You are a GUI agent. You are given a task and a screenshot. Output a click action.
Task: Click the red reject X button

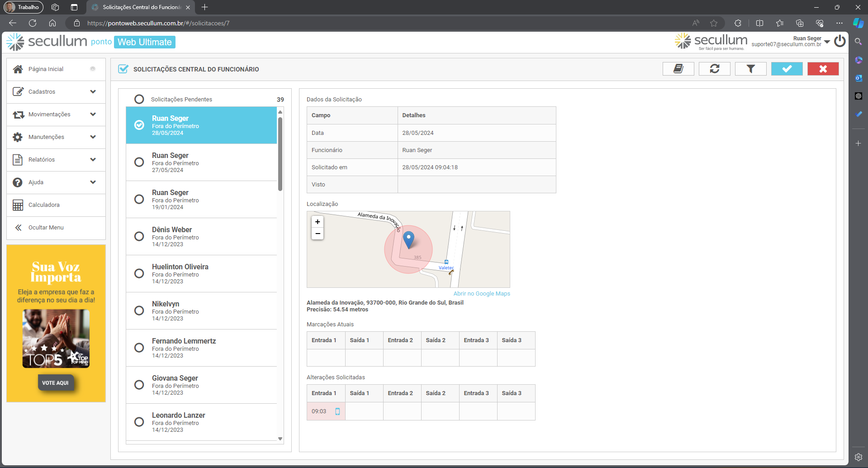pos(823,69)
